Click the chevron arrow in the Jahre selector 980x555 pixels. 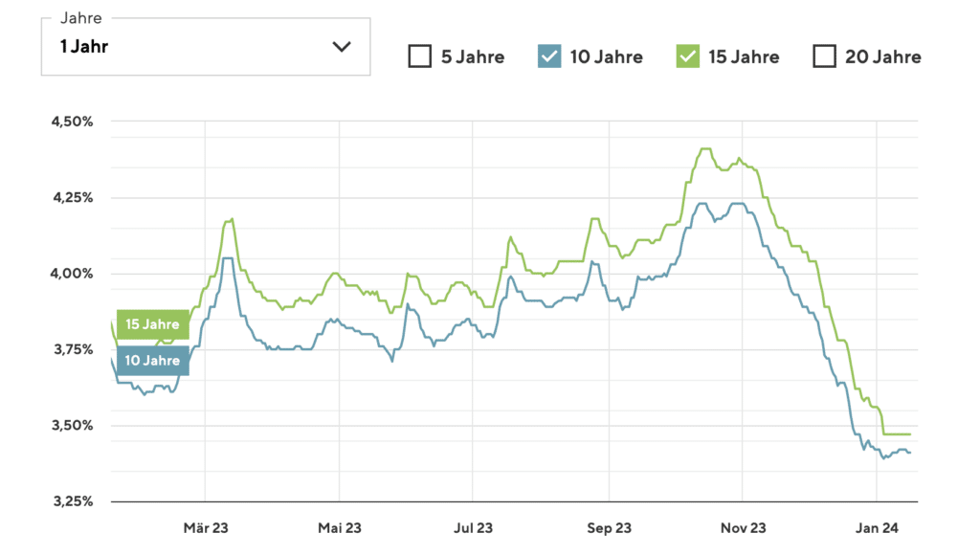click(x=342, y=47)
